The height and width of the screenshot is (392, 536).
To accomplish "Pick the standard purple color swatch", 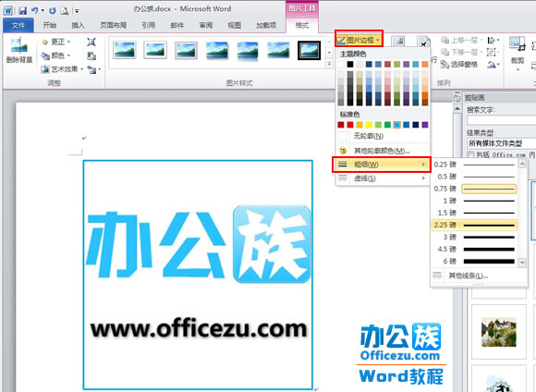I will coord(425,125).
